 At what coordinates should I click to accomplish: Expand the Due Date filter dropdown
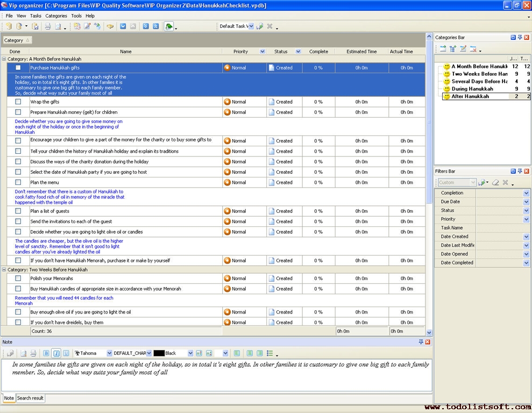click(x=526, y=202)
